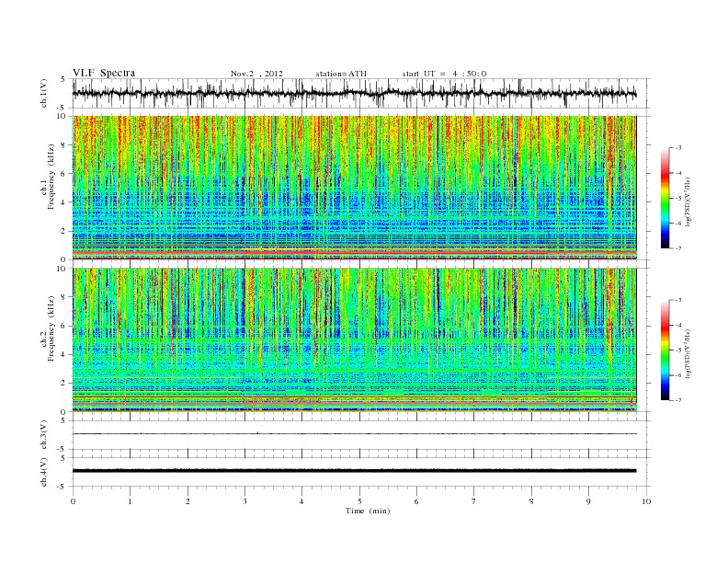Select the date text "Nov.2 , 2012"

[256, 74]
